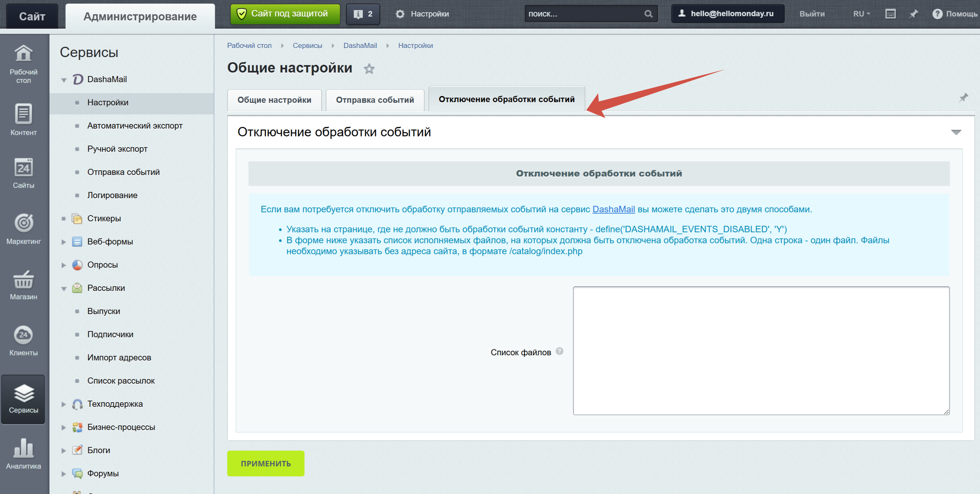
Task: Collapse the DashaMail tree node
Action: [x=64, y=80]
